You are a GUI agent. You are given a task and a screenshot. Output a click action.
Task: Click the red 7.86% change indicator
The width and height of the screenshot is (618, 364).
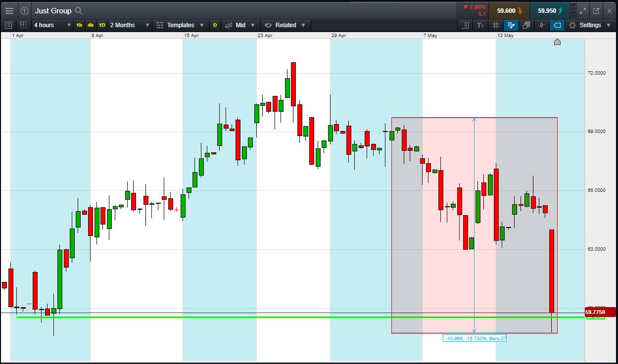(x=475, y=7)
